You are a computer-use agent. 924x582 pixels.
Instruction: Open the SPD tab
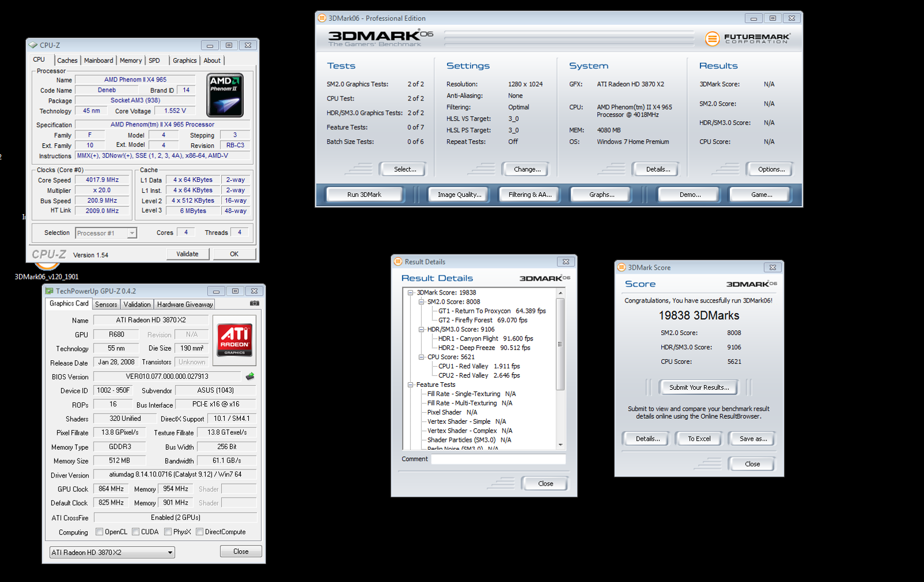click(x=154, y=61)
